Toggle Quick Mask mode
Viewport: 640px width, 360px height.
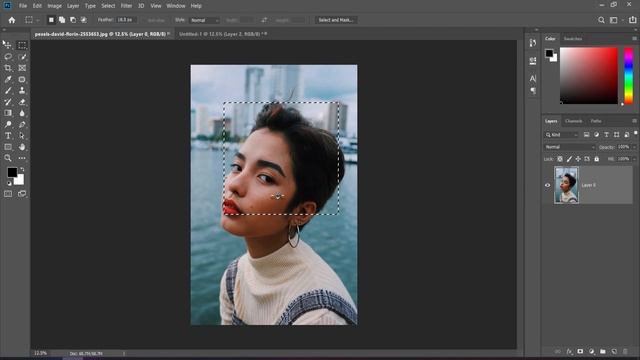point(8,194)
